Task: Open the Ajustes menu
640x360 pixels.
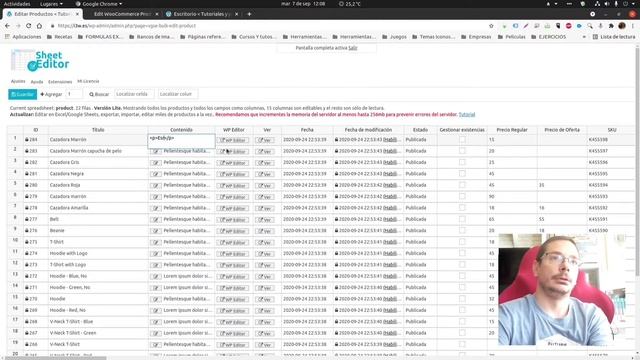Action: coord(18,81)
